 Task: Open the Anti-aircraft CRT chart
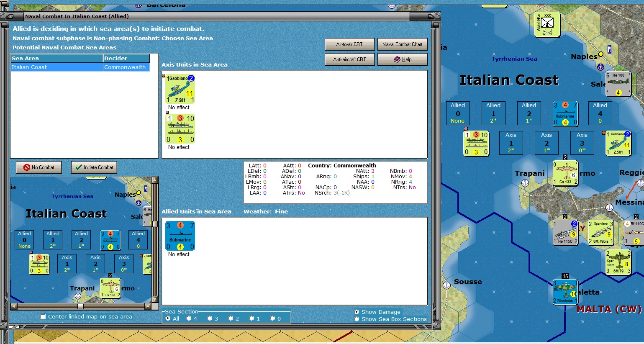click(x=349, y=59)
